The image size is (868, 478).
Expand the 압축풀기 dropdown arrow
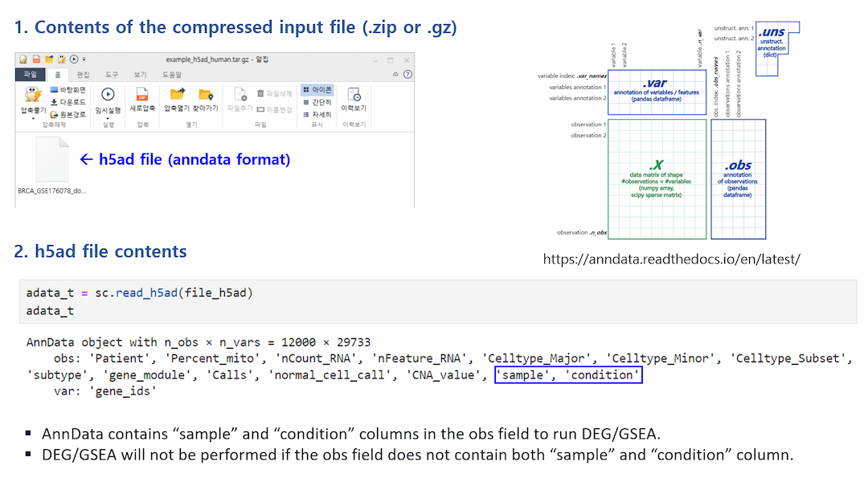pyautogui.click(x=33, y=119)
